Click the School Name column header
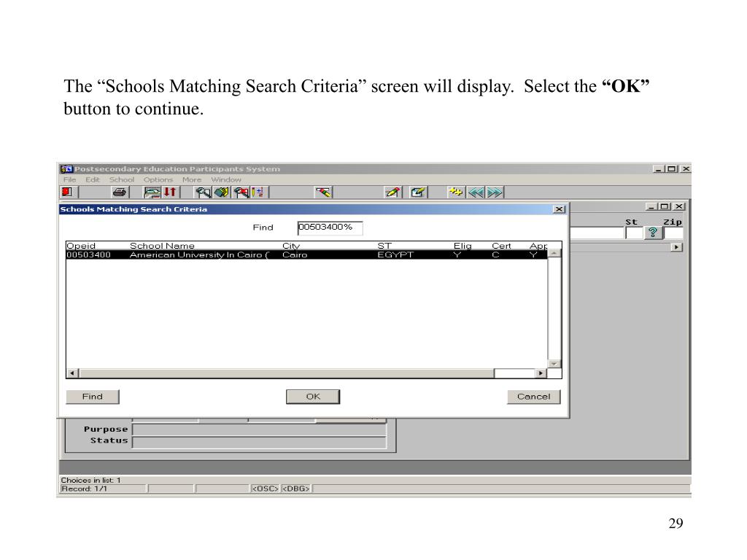Screen dimensions: 747x560 pos(162,246)
